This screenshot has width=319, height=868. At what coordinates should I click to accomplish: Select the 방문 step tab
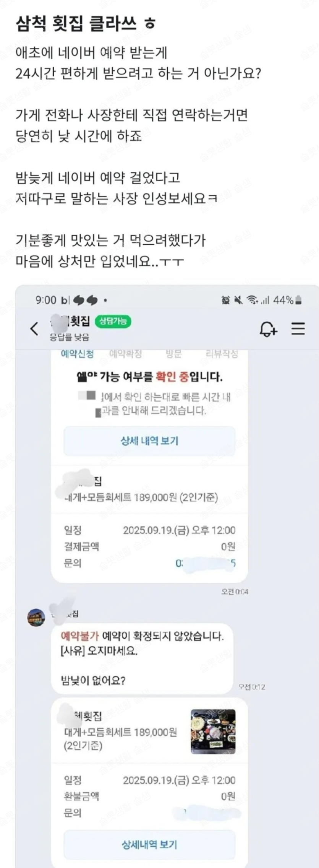coord(174,354)
